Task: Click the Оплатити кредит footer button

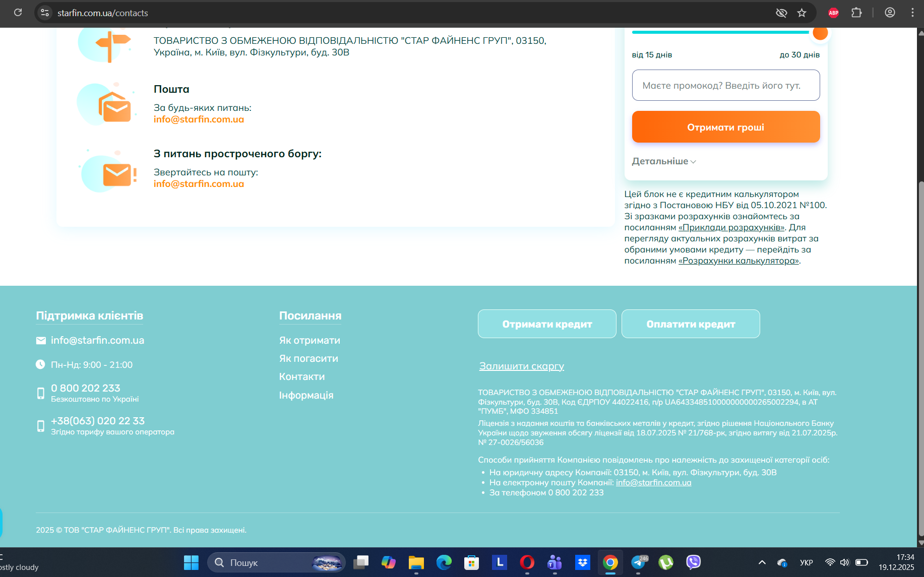Action: (x=691, y=324)
